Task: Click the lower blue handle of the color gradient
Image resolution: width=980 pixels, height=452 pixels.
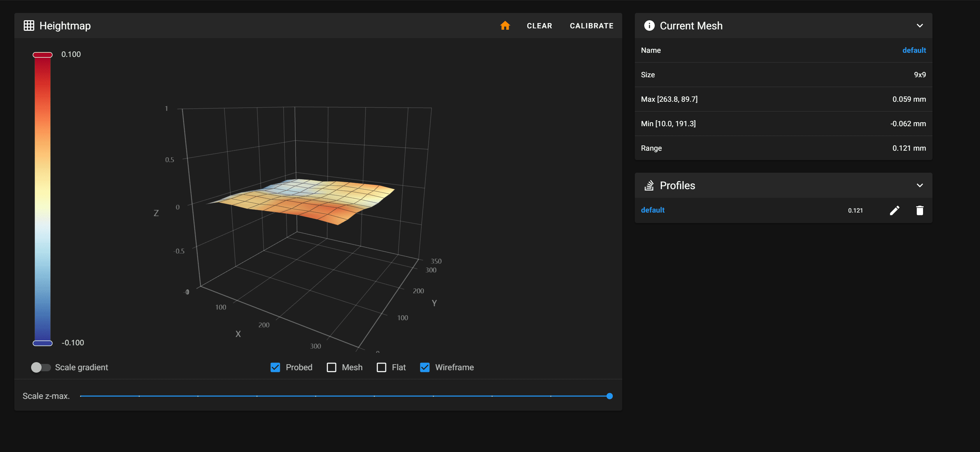Action: pyautogui.click(x=43, y=343)
